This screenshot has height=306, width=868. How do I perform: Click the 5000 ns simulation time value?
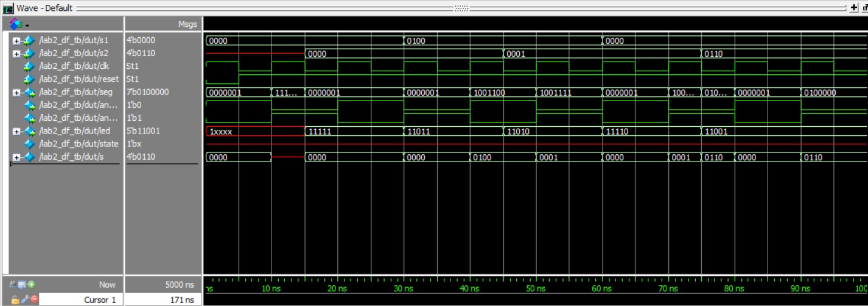(178, 284)
